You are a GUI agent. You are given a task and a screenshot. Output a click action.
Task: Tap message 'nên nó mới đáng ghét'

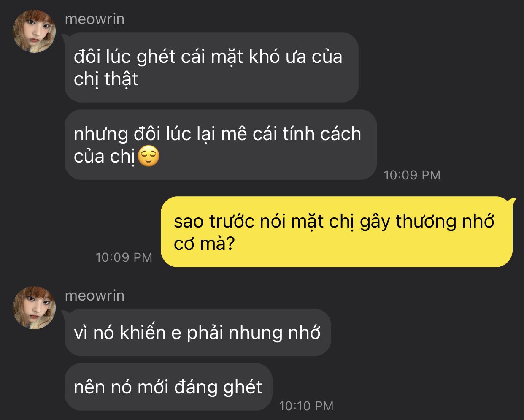coord(168,387)
